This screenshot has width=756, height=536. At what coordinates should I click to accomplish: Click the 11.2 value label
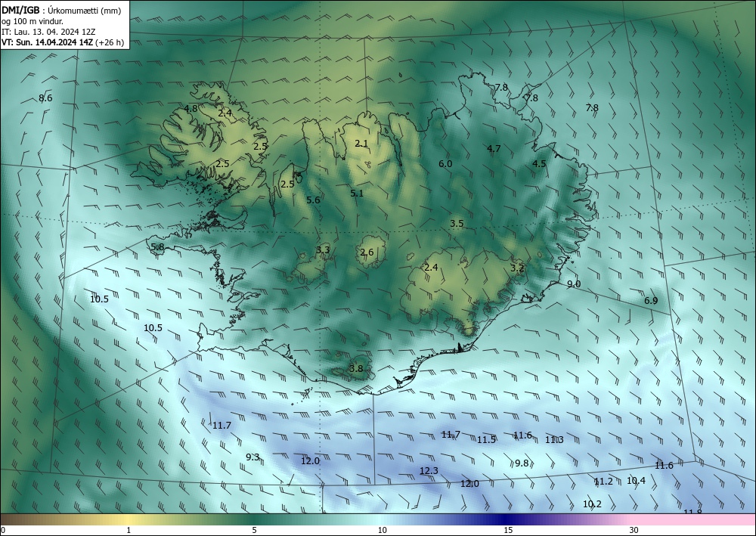click(603, 482)
